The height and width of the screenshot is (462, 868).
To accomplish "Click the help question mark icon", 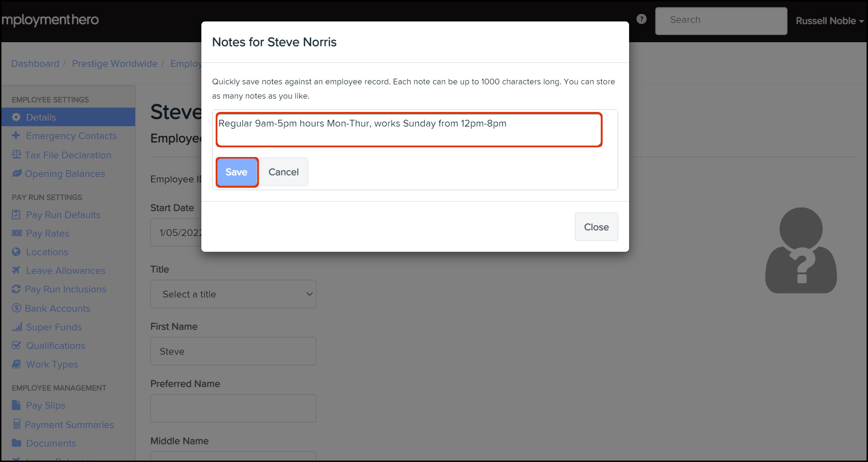I will click(641, 19).
